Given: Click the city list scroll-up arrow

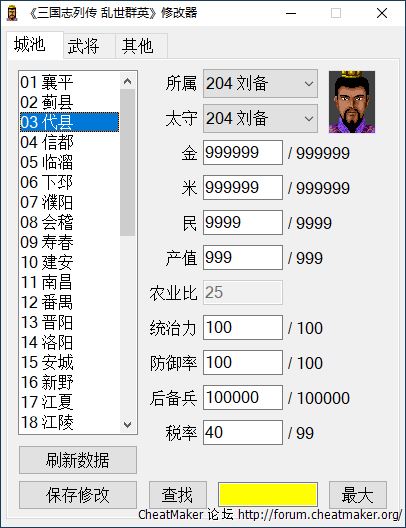Looking at the screenshot, I should [x=128, y=81].
